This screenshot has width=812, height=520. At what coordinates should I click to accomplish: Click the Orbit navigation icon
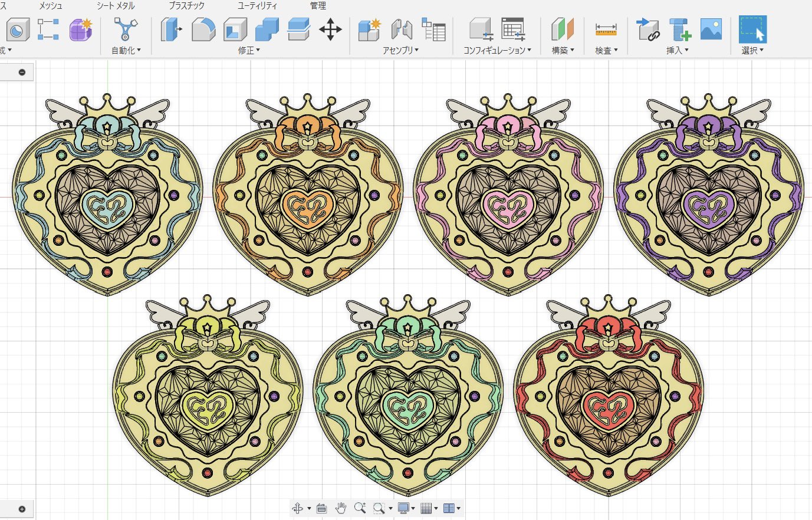(298, 508)
